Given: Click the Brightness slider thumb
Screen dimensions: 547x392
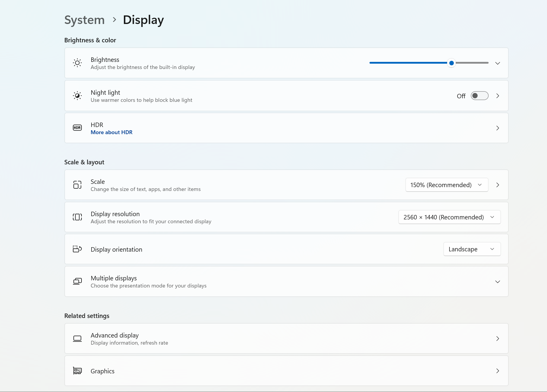Looking at the screenshot, I should (451, 63).
